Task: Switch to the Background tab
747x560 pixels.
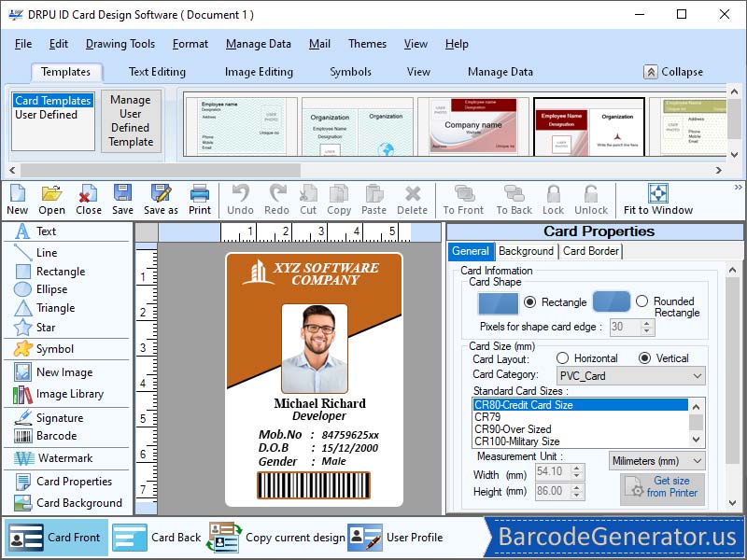Action: (526, 251)
